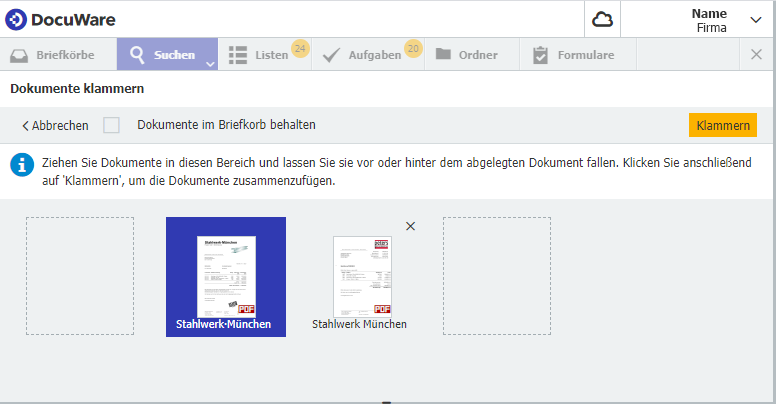Click the Ordner folder icon
776x404 pixels.
tap(443, 54)
